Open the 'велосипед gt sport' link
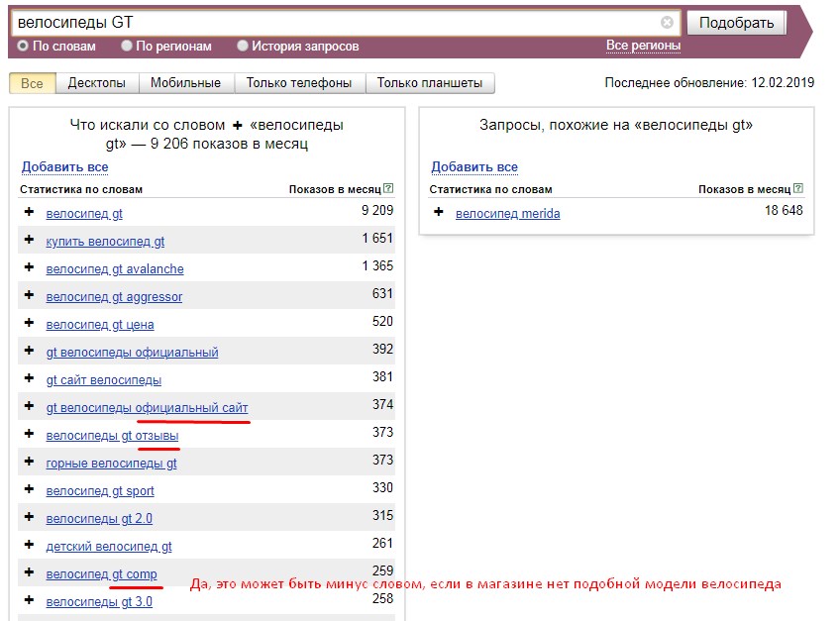 point(100,491)
